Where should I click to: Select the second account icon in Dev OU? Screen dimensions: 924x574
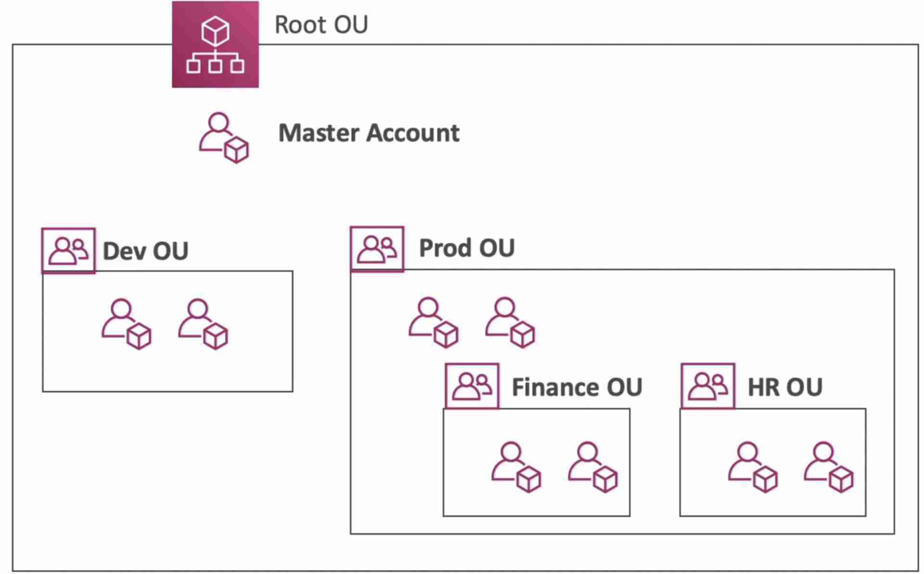point(203,324)
